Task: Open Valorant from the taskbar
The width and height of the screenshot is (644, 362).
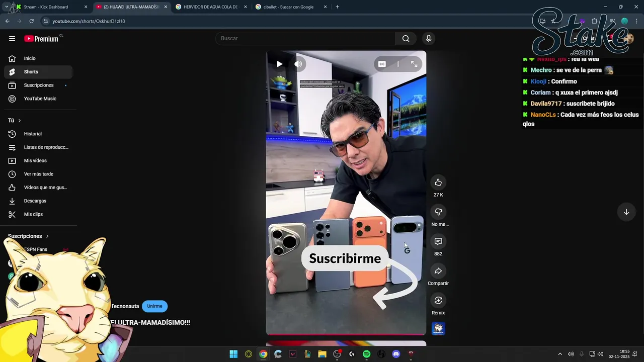Action: coord(293,354)
